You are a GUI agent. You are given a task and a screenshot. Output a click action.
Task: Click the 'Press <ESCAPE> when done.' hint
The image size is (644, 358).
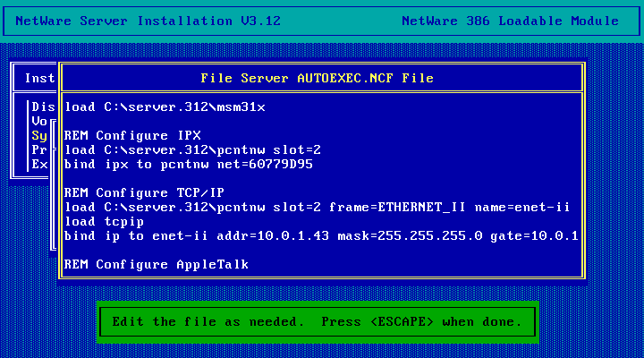(x=422, y=322)
